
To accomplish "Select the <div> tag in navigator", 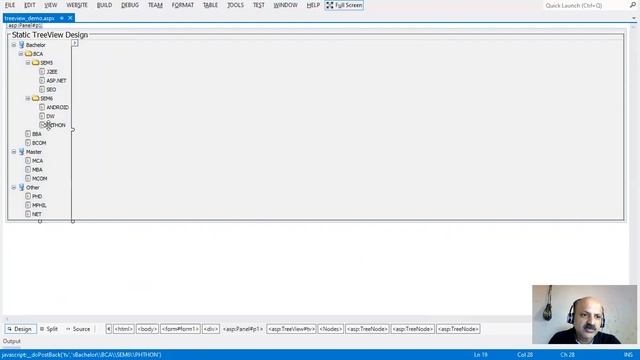I will tap(211, 329).
